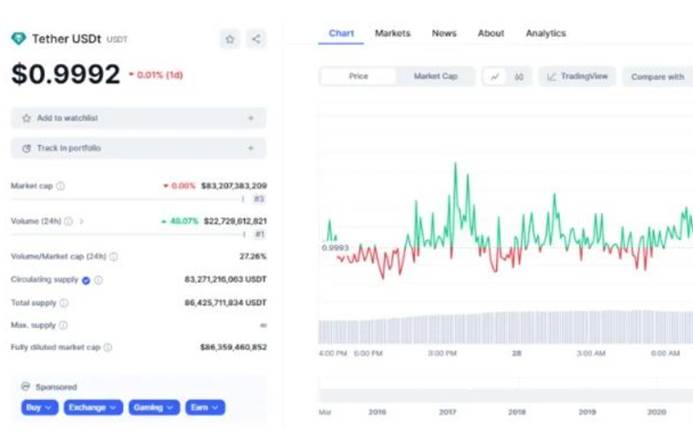Open the Total supply info icon

pyautogui.click(x=64, y=303)
